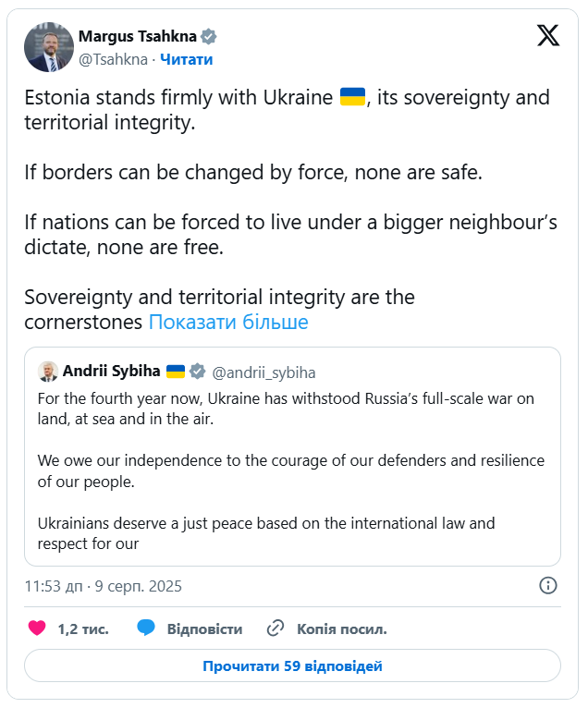
Task: Click the verified badge beside Andrii Sybiha
Action: 198,372
